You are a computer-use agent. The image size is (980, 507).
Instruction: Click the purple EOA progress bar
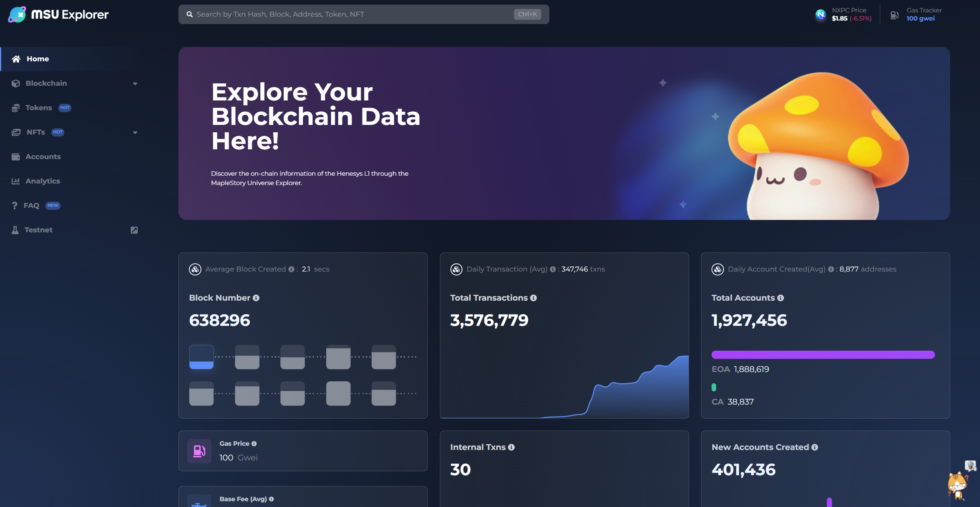[x=823, y=355]
